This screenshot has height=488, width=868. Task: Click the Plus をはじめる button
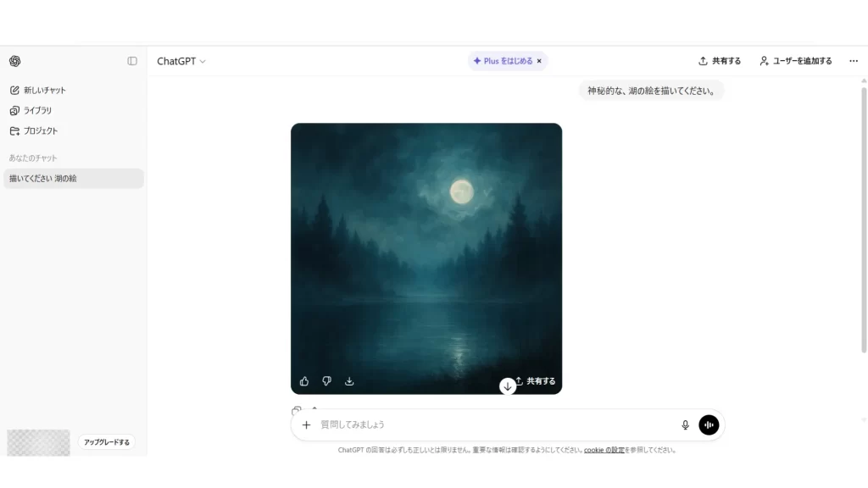[x=504, y=61]
